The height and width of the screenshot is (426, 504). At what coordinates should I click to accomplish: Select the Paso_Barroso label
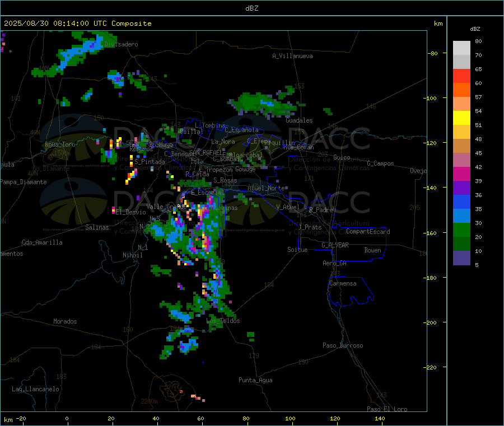tap(343, 345)
